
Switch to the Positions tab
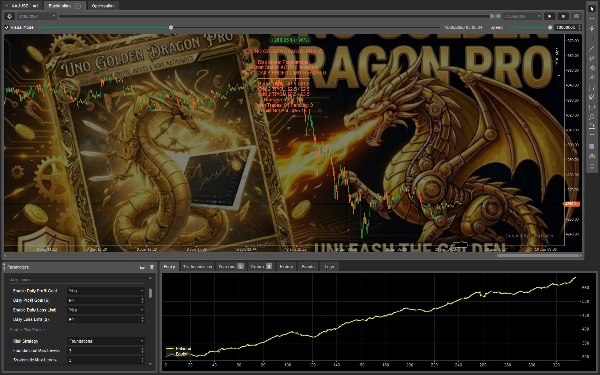coord(230,266)
